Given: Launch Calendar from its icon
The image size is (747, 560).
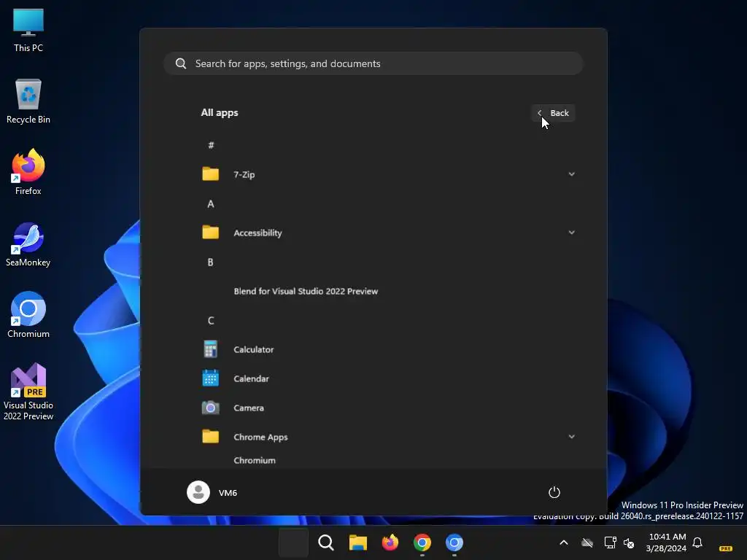Looking at the screenshot, I should 210,378.
